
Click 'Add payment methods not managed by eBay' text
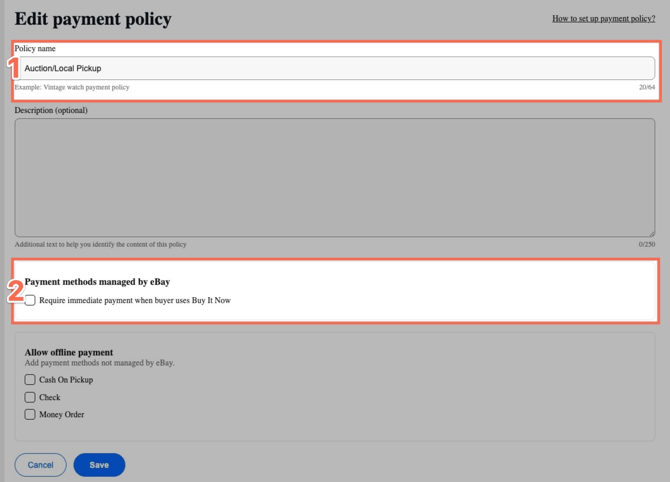[x=99, y=363]
